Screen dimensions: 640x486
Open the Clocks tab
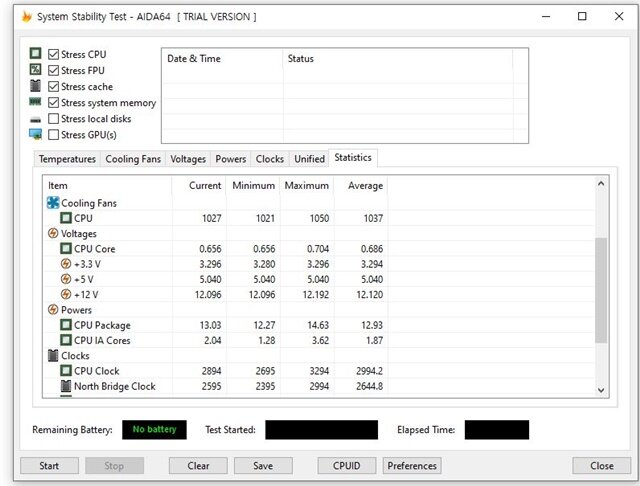coord(269,159)
